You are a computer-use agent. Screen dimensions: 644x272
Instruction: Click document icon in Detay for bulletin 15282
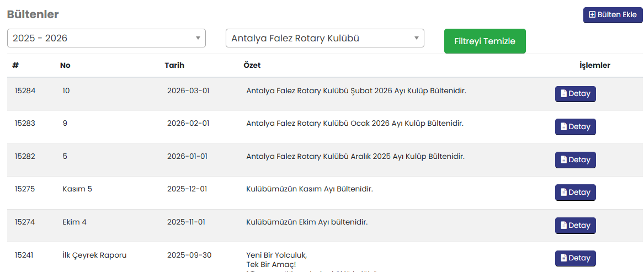click(x=563, y=160)
